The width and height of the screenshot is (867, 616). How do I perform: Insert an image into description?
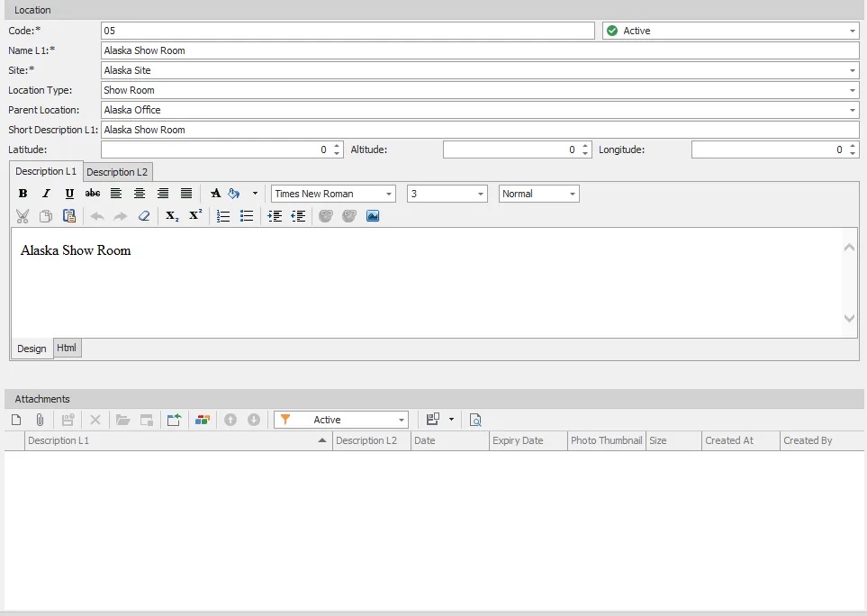pyautogui.click(x=373, y=216)
